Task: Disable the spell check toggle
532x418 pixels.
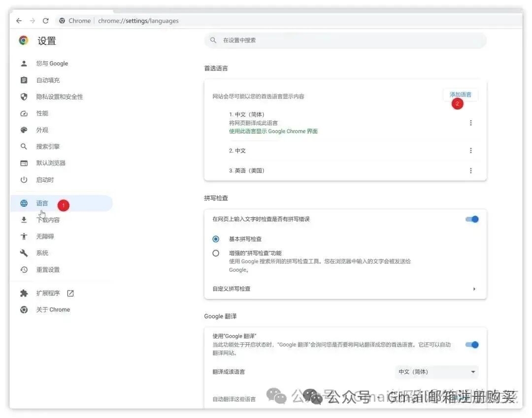Action: [x=471, y=219]
